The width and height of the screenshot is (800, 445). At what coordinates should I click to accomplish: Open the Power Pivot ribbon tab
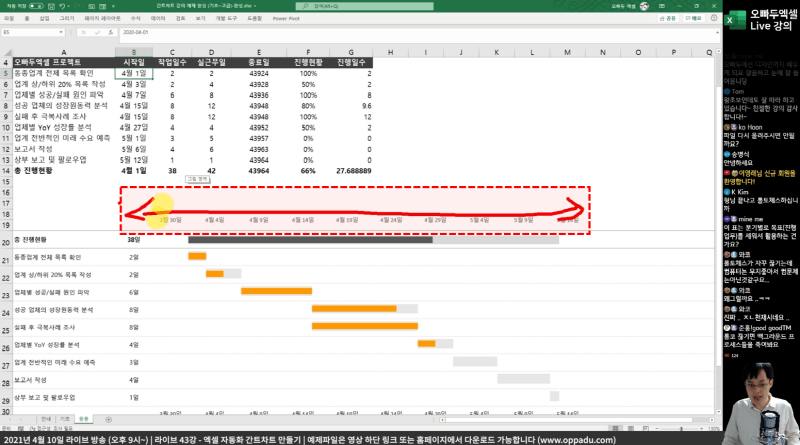tap(286, 18)
